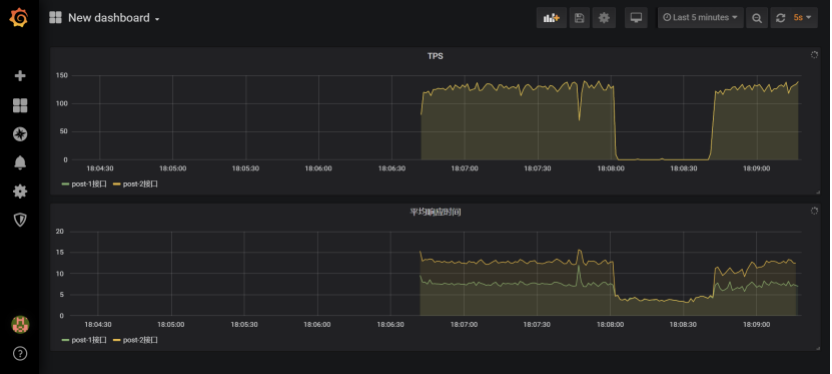Click the dashboards grid icon beside New dashboard
The height and width of the screenshot is (374, 832).
(x=55, y=18)
